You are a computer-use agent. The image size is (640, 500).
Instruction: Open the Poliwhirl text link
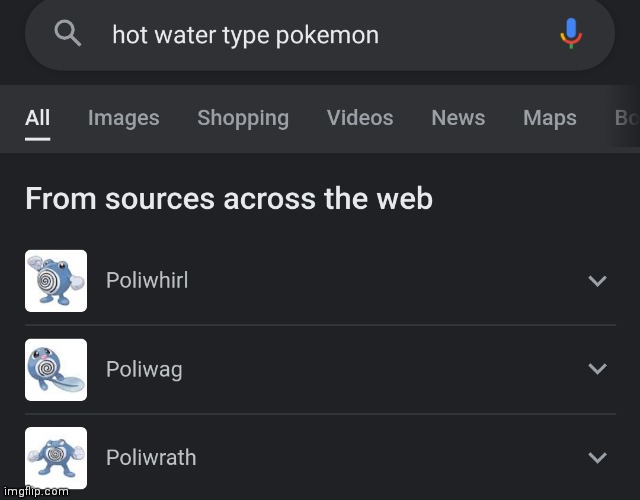pos(147,281)
